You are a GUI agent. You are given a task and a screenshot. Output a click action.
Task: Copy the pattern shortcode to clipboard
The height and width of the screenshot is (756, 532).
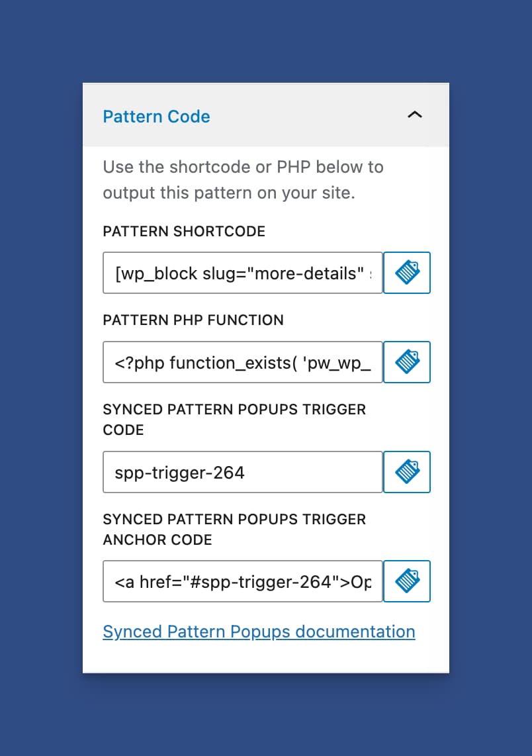point(407,273)
